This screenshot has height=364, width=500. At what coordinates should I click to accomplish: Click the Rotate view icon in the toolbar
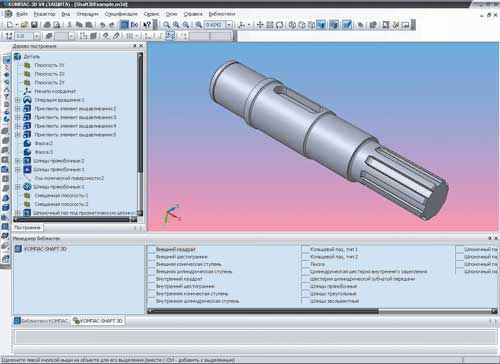point(280,25)
